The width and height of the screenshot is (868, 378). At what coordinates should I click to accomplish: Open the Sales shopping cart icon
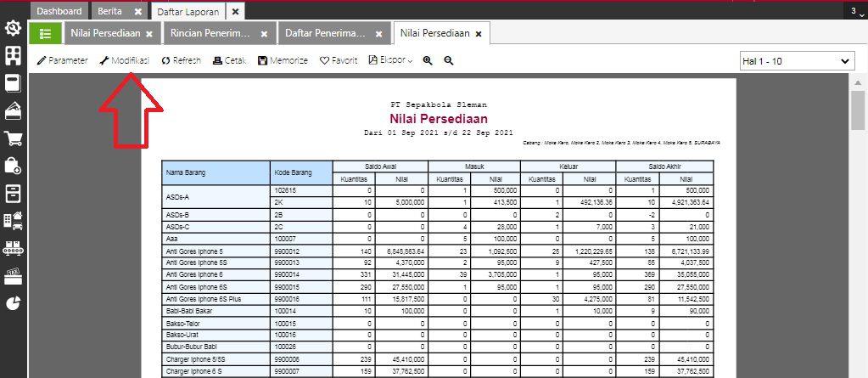point(14,138)
